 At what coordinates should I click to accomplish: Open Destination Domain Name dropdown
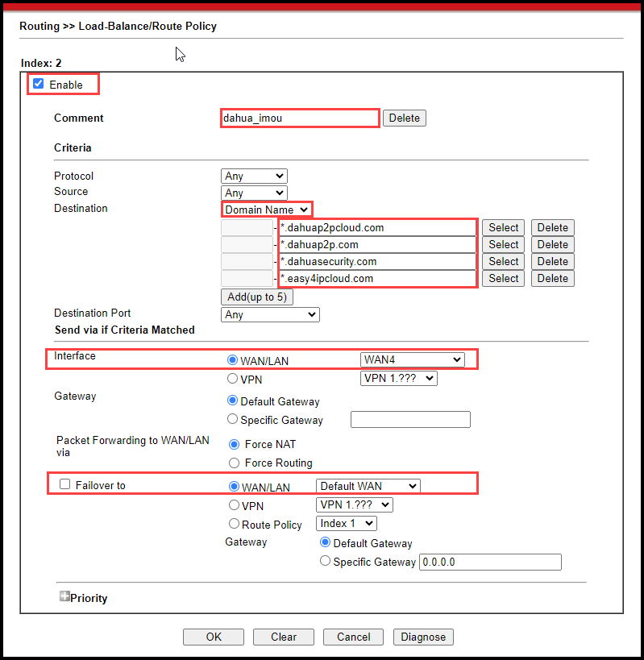click(267, 210)
